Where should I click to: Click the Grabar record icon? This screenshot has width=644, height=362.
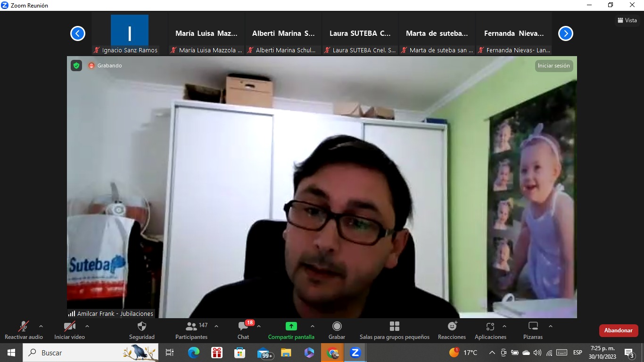click(x=337, y=327)
